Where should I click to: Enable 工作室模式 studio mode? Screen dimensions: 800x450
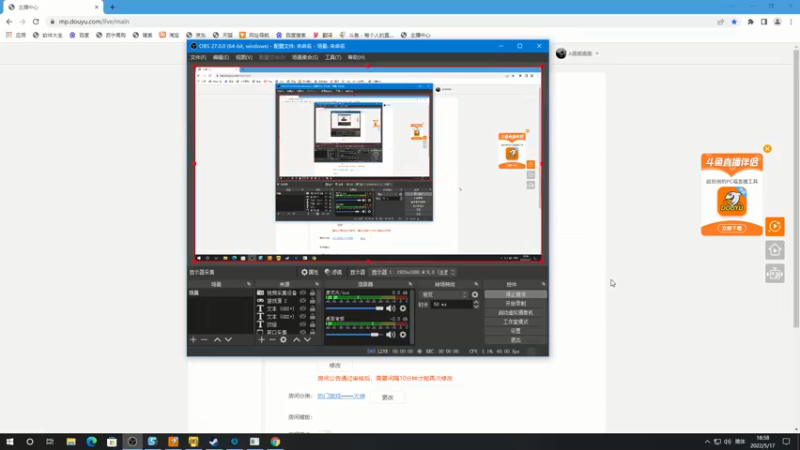coord(515,322)
